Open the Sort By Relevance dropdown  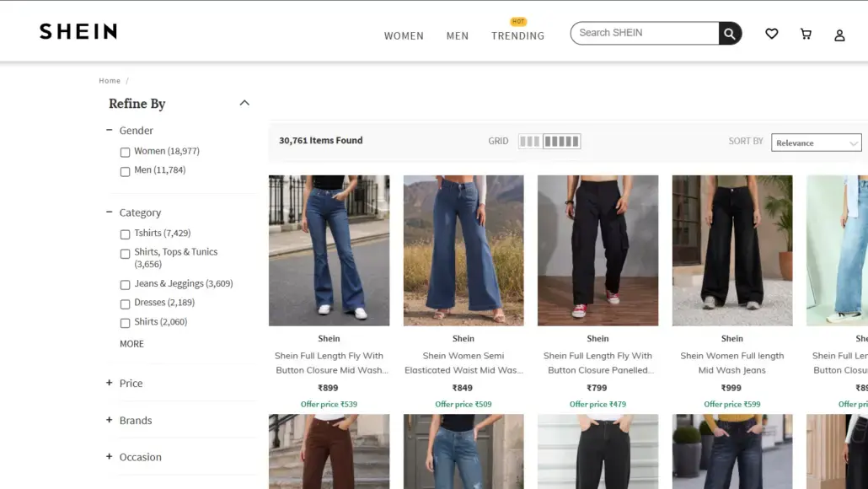(816, 142)
